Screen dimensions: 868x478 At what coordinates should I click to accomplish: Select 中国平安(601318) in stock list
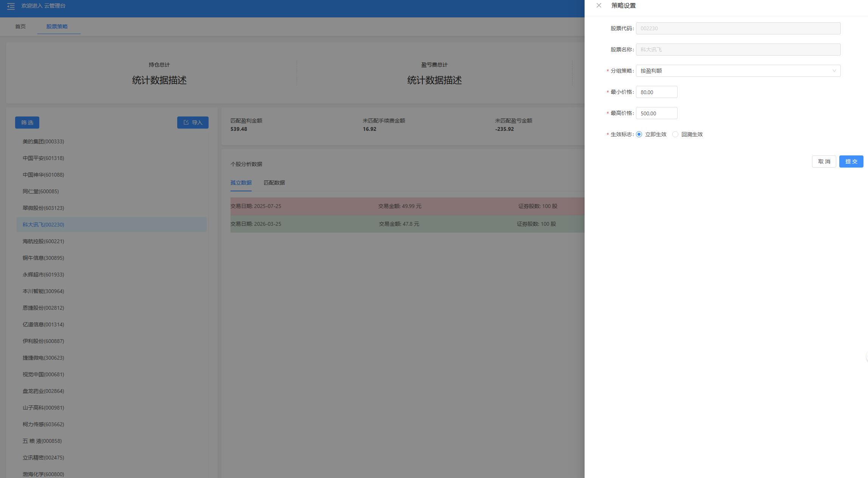pos(43,158)
